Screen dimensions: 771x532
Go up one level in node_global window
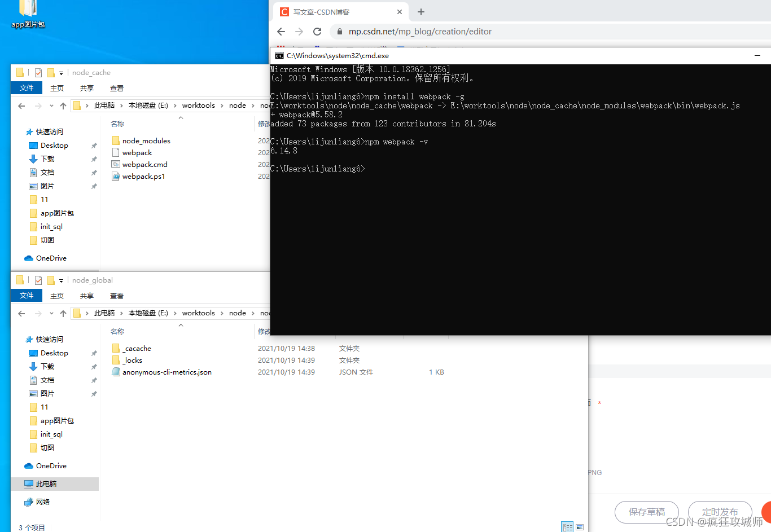63,314
